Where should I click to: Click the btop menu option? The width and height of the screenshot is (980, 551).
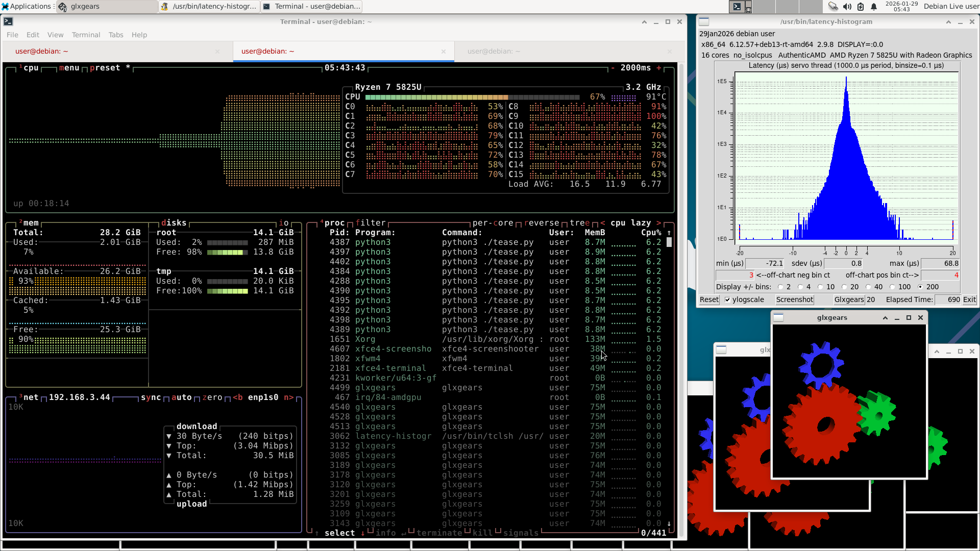pos(69,68)
